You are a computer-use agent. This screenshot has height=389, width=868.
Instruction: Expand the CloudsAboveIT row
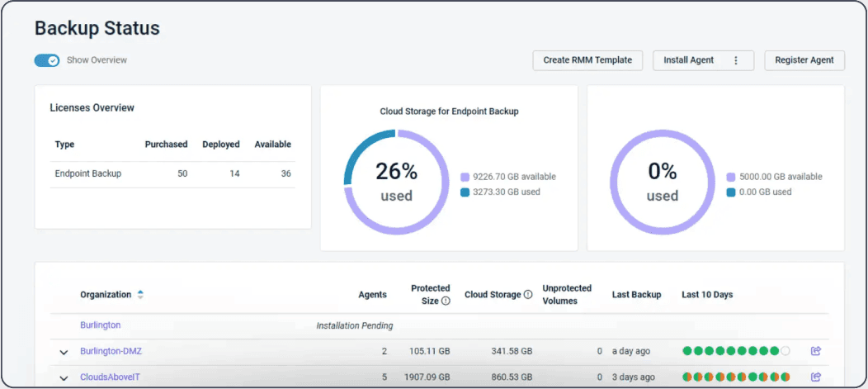pos(64,378)
